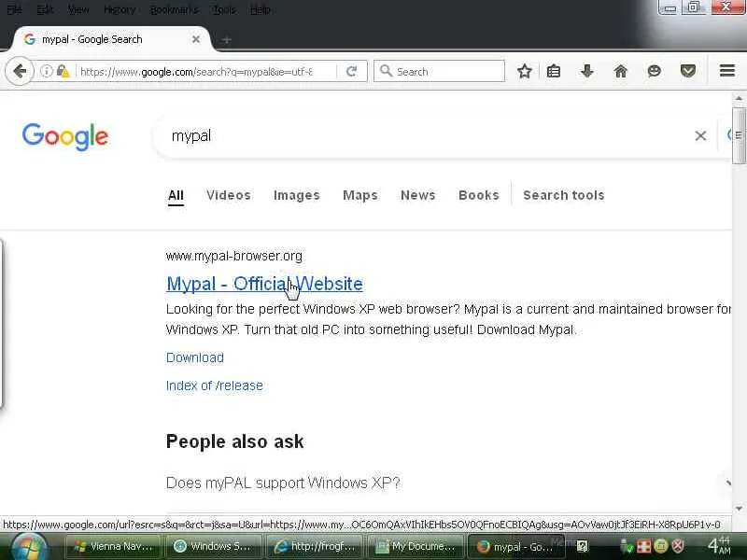Screen dimensions: 747x560
Task: Click the mypal - Go... Firefox taskbar button
Action: (516, 546)
